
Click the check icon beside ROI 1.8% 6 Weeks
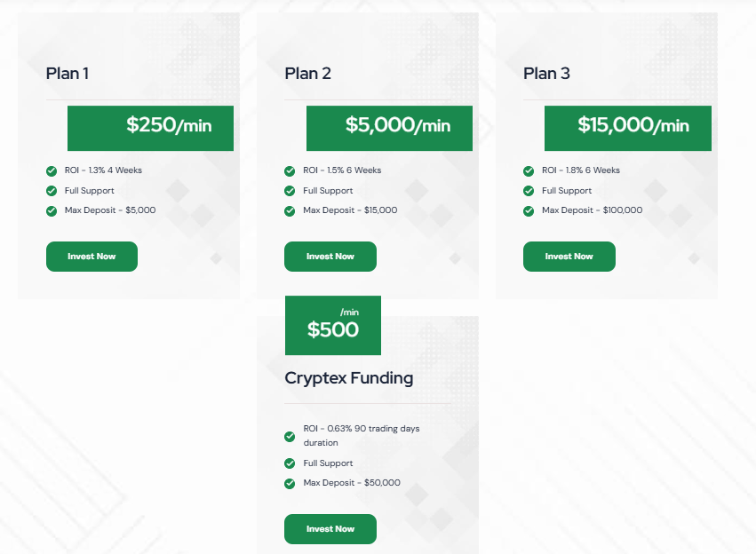[x=529, y=171]
